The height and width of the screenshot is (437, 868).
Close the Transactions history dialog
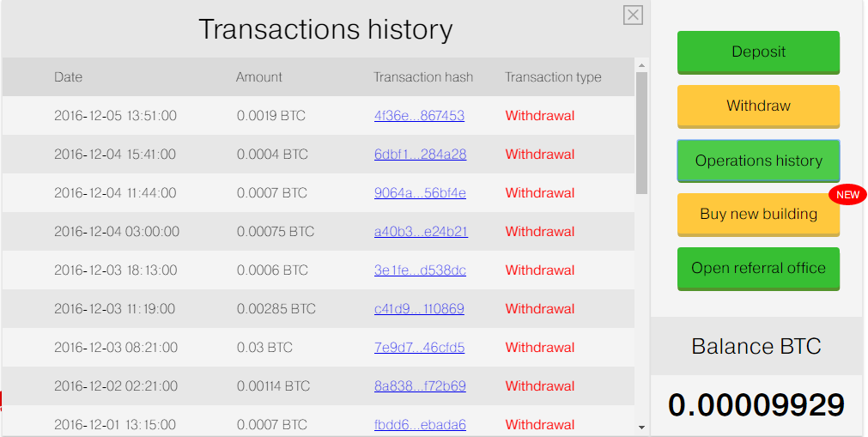[x=633, y=15]
